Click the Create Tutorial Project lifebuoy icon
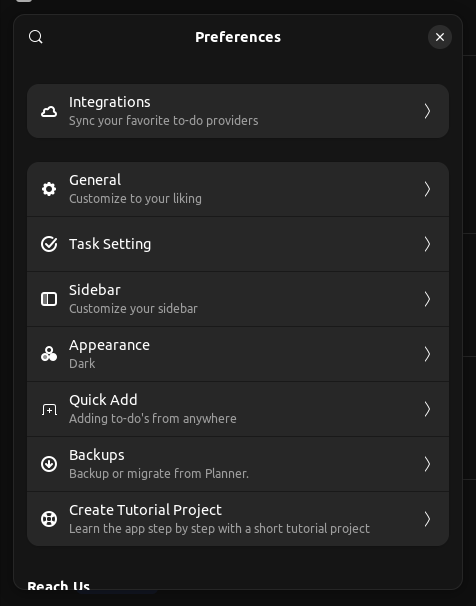The width and height of the screenshot is (476, 606). click(49, 519)
